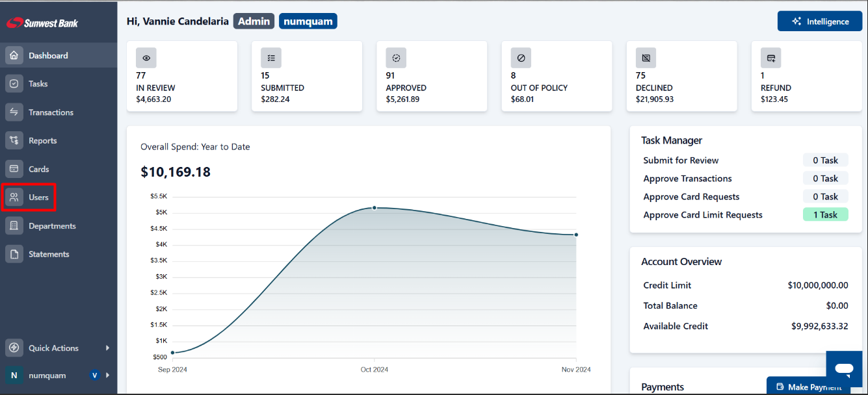Viewport: 868px width, 395px height.
Task: Click the Submitted $282.24 amount
Action: pos(275,99)
